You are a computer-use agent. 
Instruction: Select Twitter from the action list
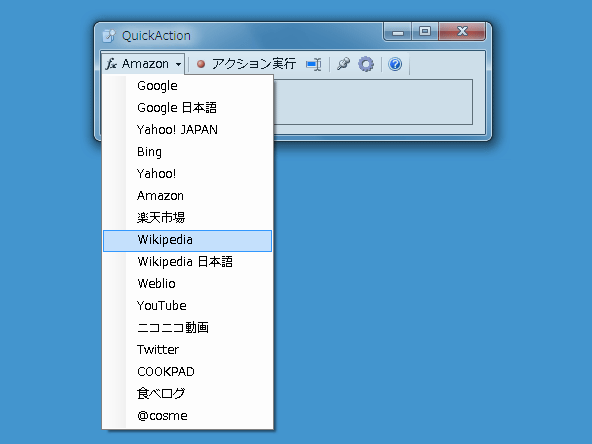187,350
